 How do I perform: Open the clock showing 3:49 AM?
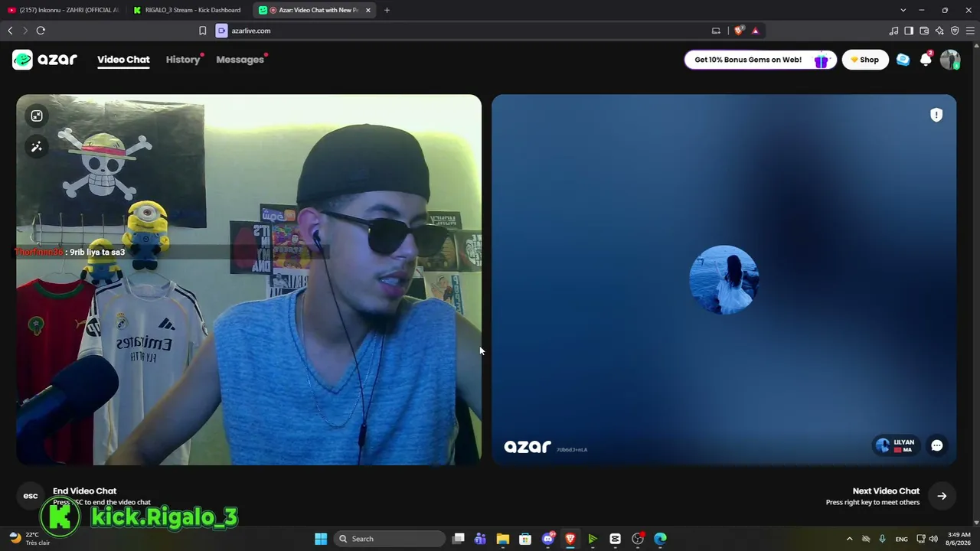[959, 539]
